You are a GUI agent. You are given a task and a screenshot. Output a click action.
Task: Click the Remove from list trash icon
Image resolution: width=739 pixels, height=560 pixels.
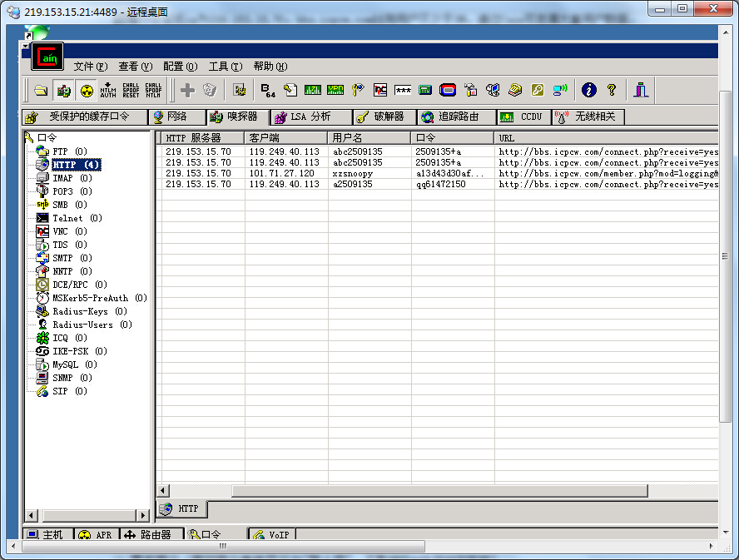tap(210, 90)
